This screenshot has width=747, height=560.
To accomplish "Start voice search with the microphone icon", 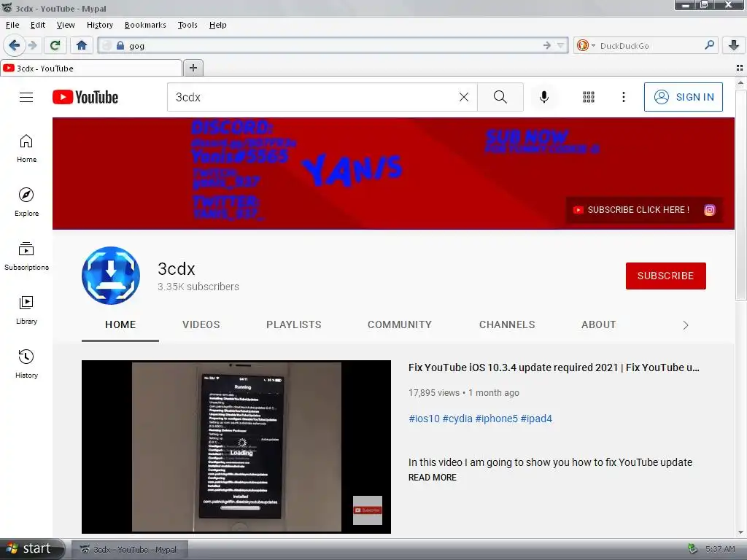I will coord(544,97).
